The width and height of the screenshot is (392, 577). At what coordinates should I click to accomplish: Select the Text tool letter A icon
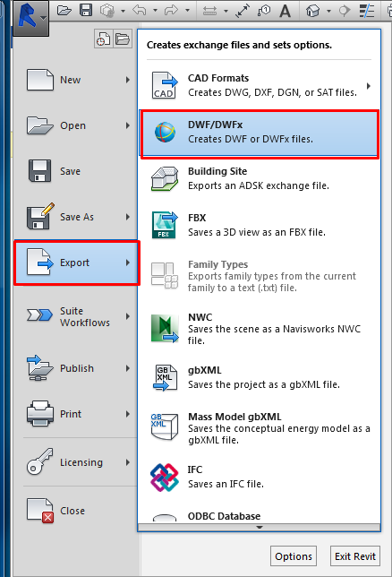click(x=285, y=11)
